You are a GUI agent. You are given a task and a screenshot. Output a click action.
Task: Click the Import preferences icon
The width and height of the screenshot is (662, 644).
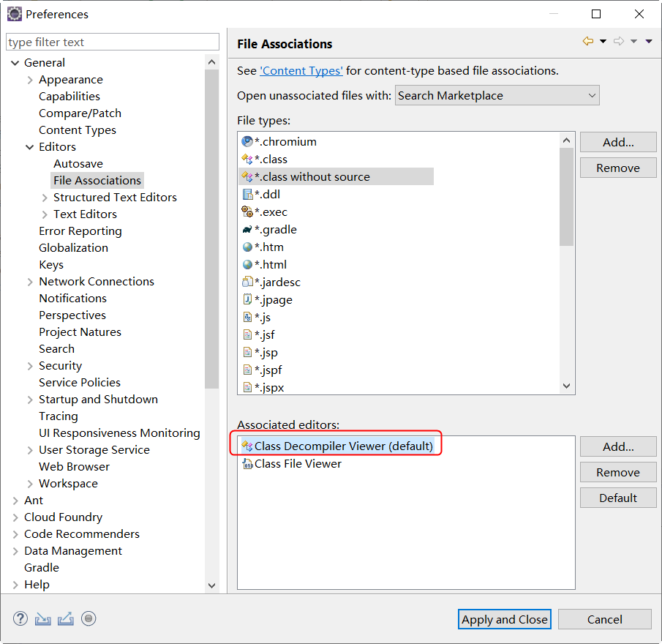tap(42, 619)
